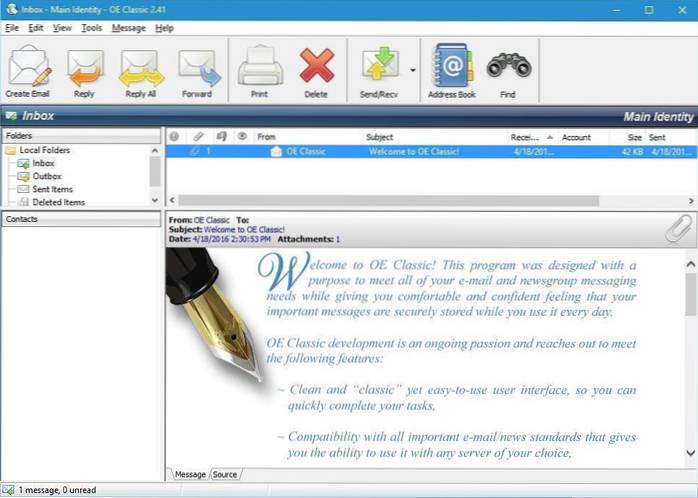Click the message preview vertical scrollbar
Image resolution: width=698 pixels, height=498 pixels.
click(x=690, y=360)
